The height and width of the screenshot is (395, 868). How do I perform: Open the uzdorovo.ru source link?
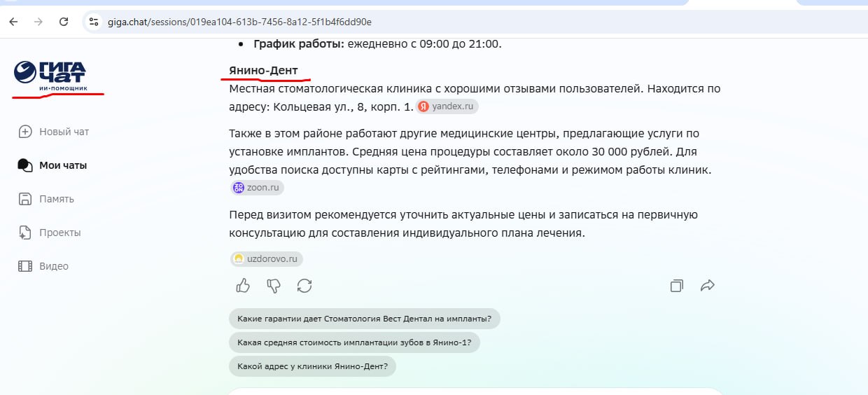pyautogui.click(x=266, y=258)
